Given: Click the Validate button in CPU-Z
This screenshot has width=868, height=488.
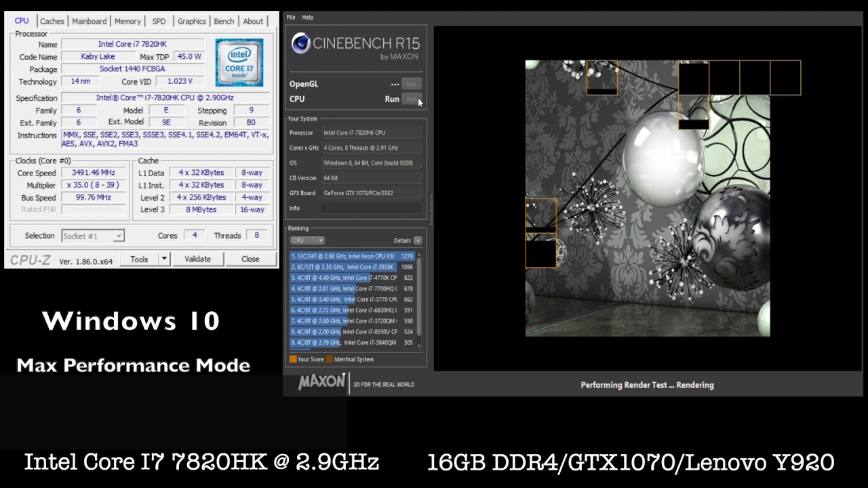Looking at the screenshot, I should coord(197,259).
